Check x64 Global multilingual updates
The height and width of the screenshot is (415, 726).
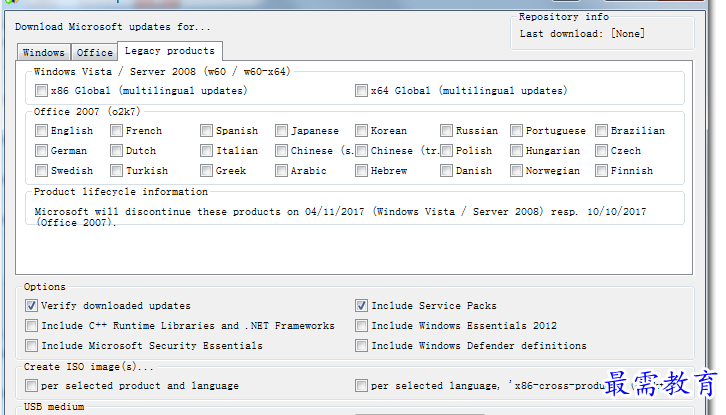(361, 90)
